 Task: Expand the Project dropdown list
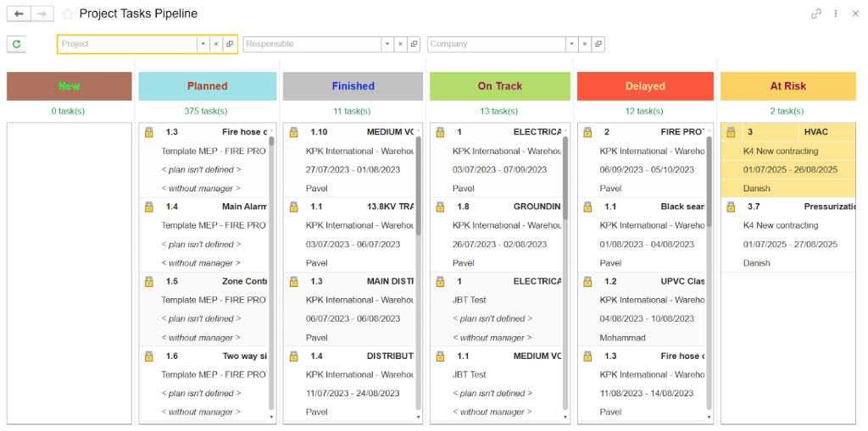tap(203, 44)
